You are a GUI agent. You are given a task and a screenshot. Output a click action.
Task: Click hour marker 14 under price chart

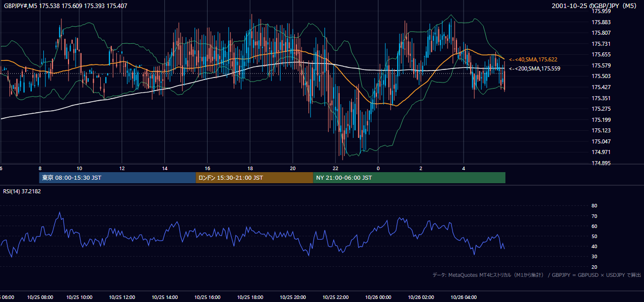click(x=165, y=168)
